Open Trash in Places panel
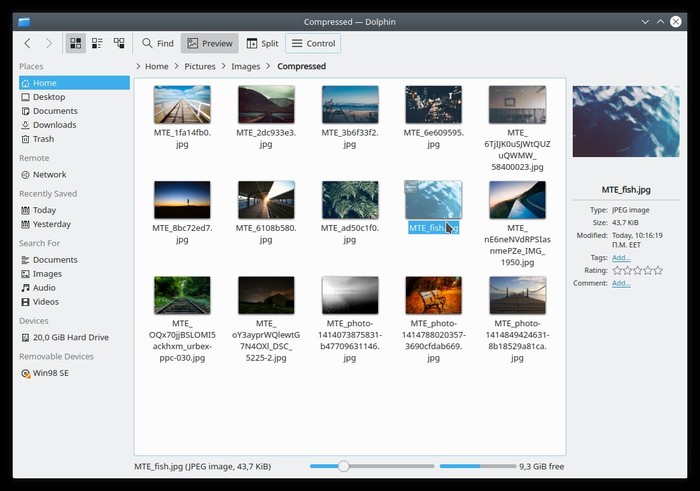Viewport: 700px width, 491px height. coord(74,139)
